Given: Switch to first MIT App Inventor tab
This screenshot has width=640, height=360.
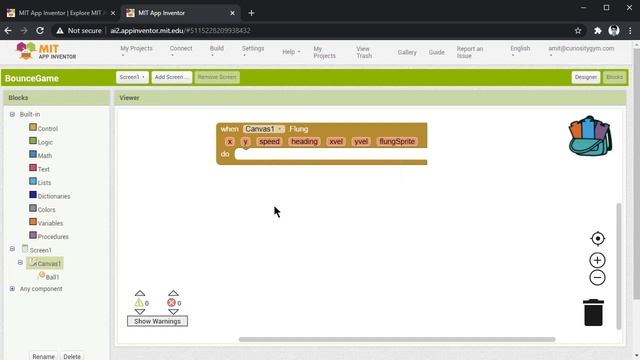Looking at the screenshot, I should 61,13.
